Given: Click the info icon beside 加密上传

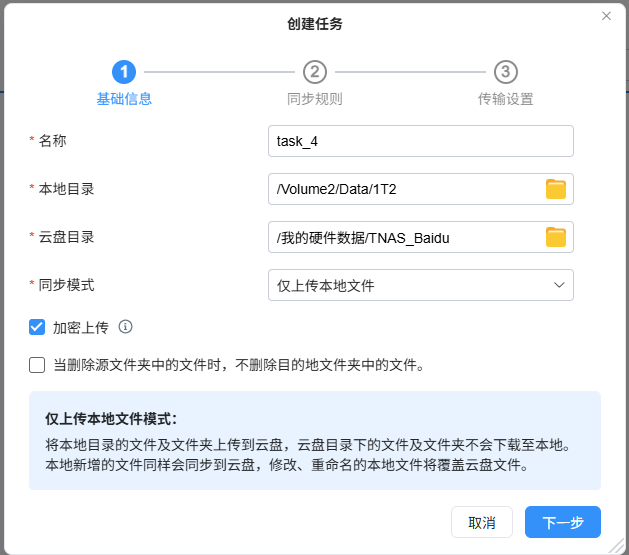Looking at the screenshot, I should point(125,327).
